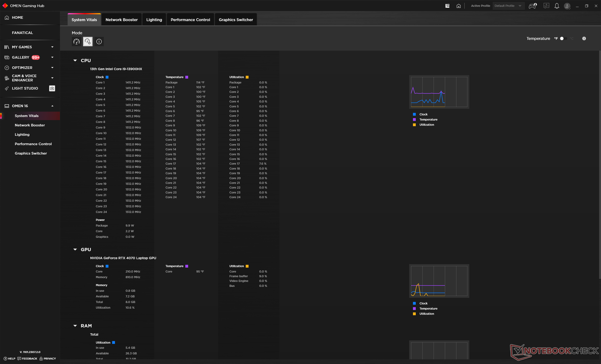The image size is (601, 364).
Task: Select Network Booster in sidebar
Action: (30, 125)
